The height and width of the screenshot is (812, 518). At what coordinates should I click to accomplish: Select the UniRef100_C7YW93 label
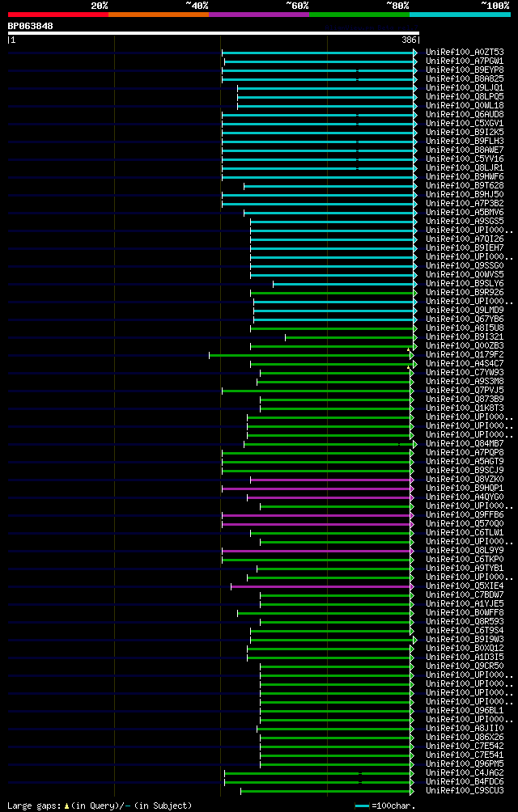[x=465, y=372]
